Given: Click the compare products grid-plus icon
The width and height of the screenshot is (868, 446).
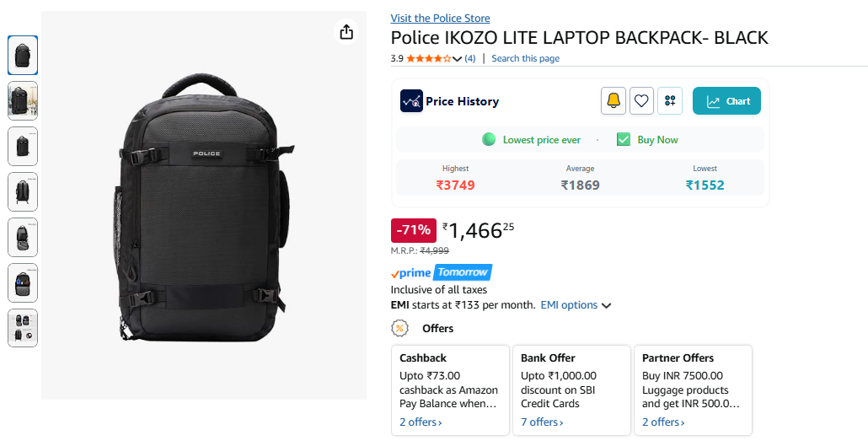Looking at the screenshot, I should pos(670,101).
